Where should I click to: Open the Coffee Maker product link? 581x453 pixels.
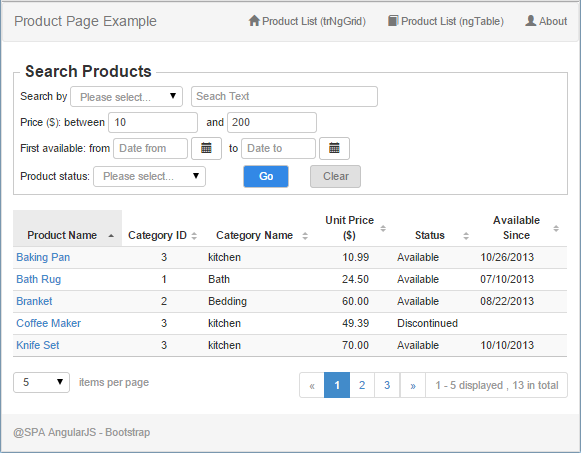[49, 323]
